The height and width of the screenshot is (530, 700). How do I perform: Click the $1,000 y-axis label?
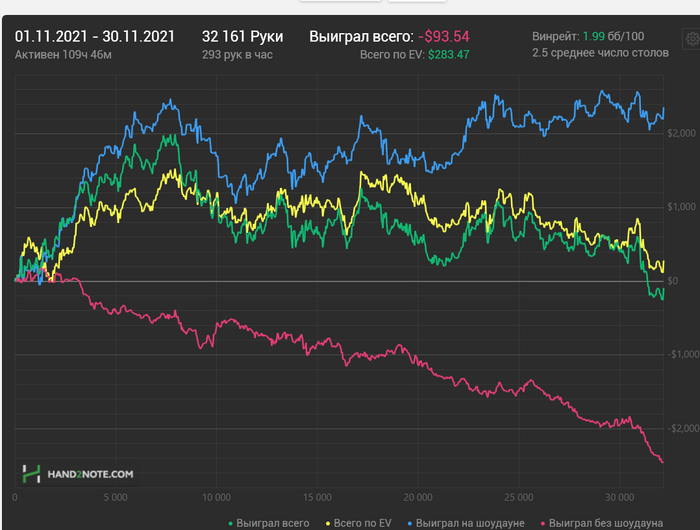coord(681,207)
